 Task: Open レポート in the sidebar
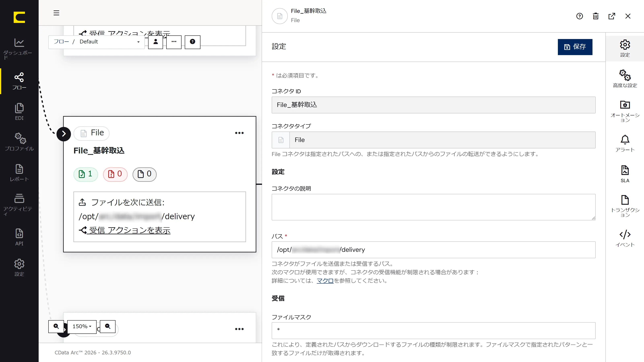click(19, 173)
